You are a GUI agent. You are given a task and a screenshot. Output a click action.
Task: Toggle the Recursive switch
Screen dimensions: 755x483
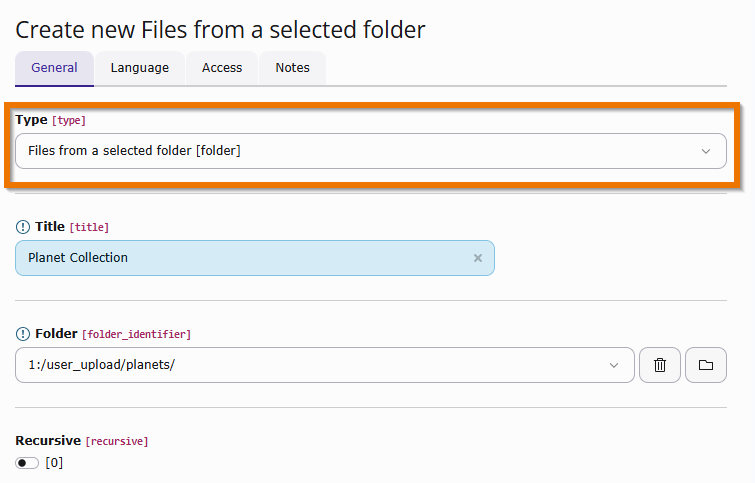click(27, 463)
